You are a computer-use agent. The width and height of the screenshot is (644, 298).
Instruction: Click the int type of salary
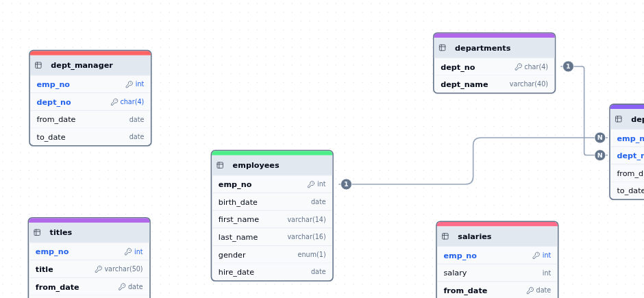pos(546,273)
